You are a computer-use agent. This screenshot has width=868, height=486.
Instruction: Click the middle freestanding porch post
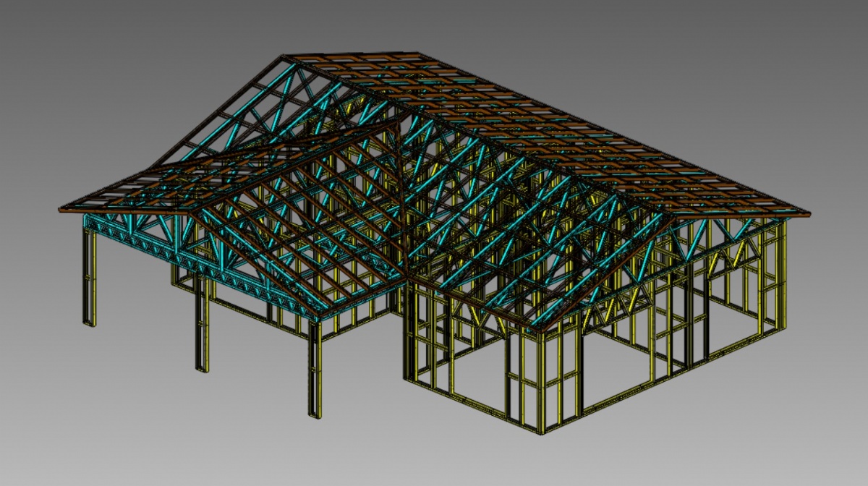pyautogui.click(x=202, y=333)
